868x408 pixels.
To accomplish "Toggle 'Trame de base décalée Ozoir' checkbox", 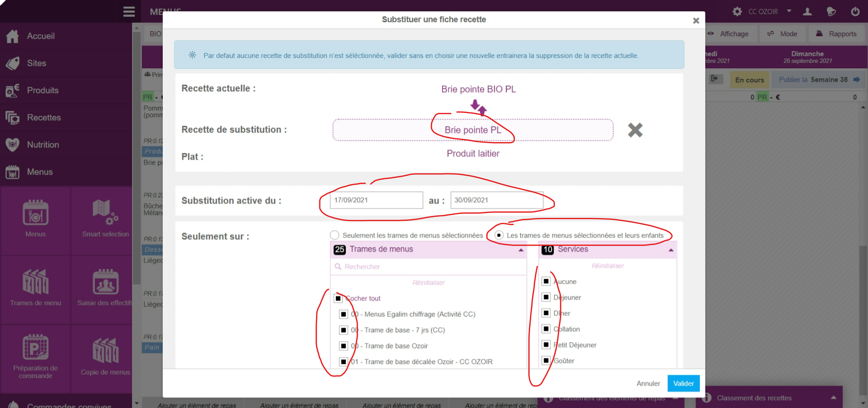I will [344, 362].
